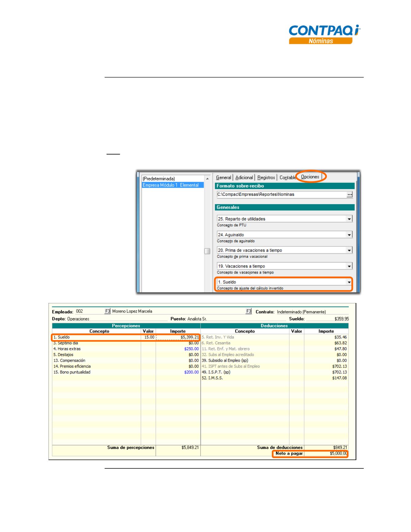Click the options panel scrollbar thumb
Screen dimensions: 411x532
click(x=207, y=251)
